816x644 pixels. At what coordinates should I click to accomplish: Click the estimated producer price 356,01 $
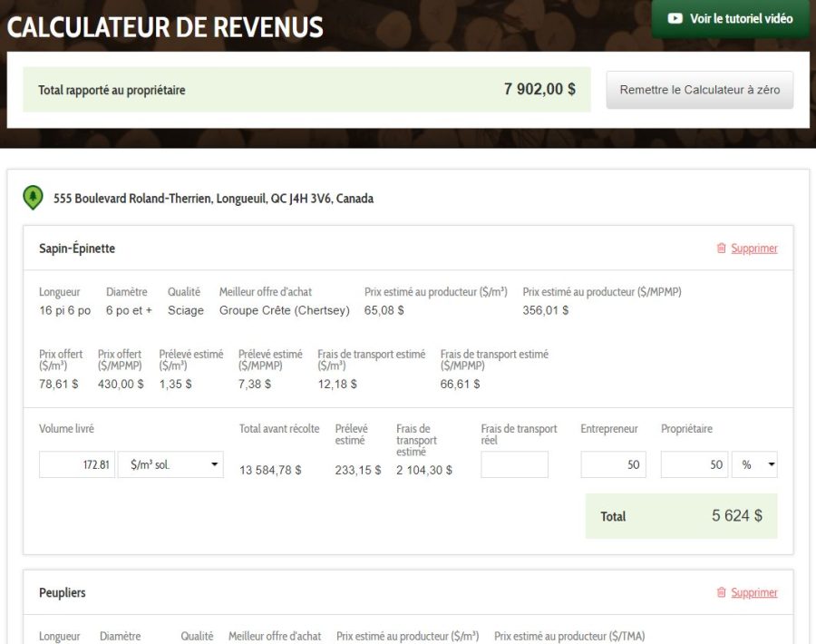point(546,310)
